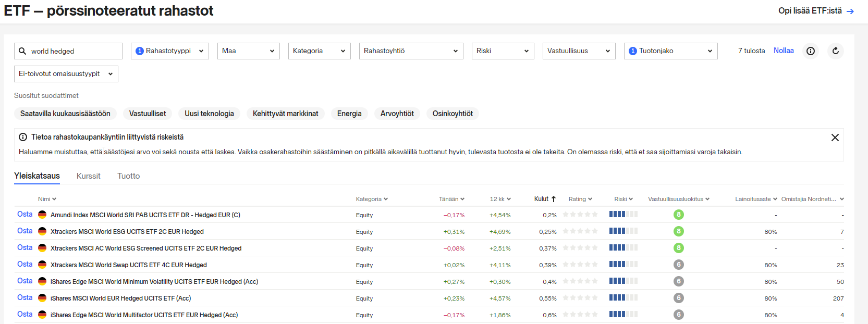Click risk bar indicator in Amundi row

624,215
